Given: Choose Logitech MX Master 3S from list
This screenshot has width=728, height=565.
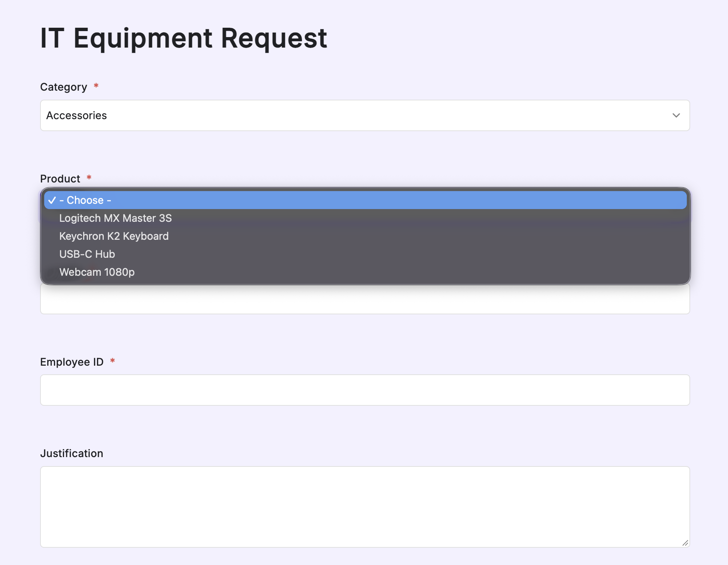Looking at the screenshot, I should (365, 218).
